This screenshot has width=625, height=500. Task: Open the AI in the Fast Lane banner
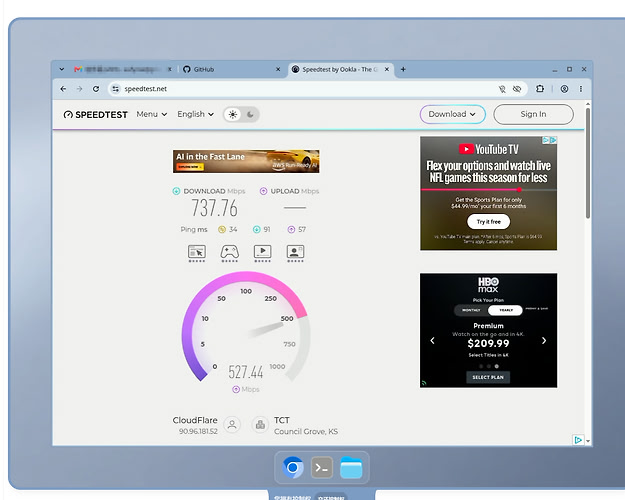point(246,161)
